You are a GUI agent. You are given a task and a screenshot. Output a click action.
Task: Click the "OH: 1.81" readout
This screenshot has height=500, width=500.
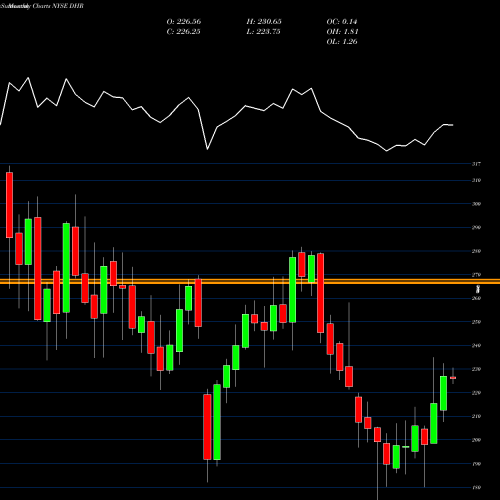click(x=342, y=32)
